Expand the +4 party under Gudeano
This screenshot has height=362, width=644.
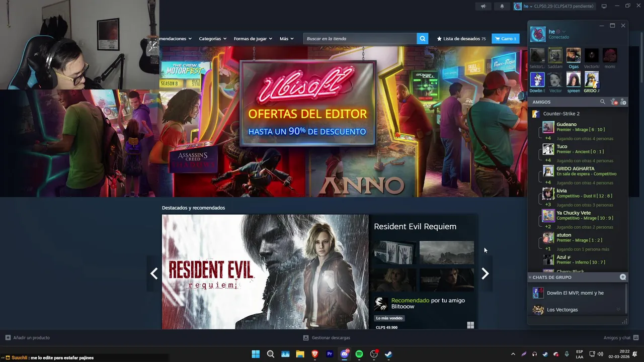coord(548,138)
